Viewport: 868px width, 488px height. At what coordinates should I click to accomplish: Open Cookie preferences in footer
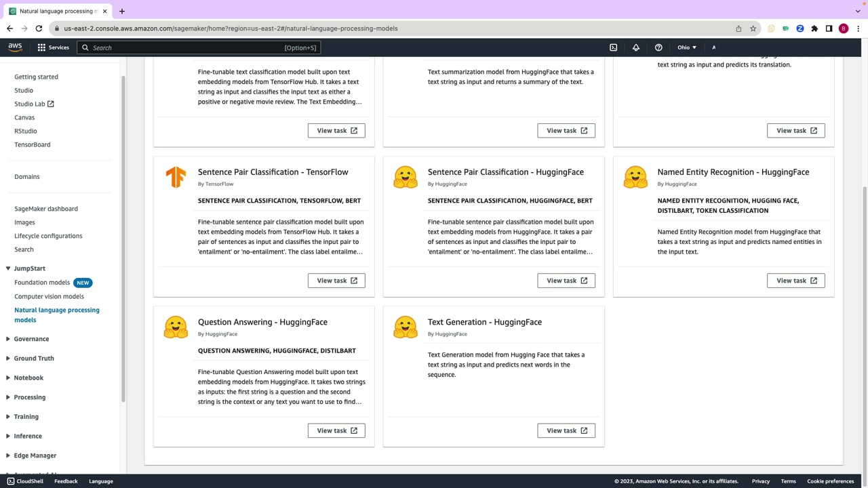831,481
